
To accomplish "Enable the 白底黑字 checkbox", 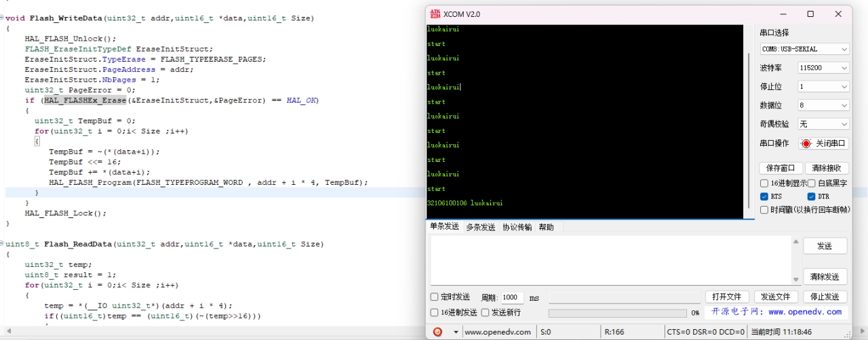I will point(811,184).
